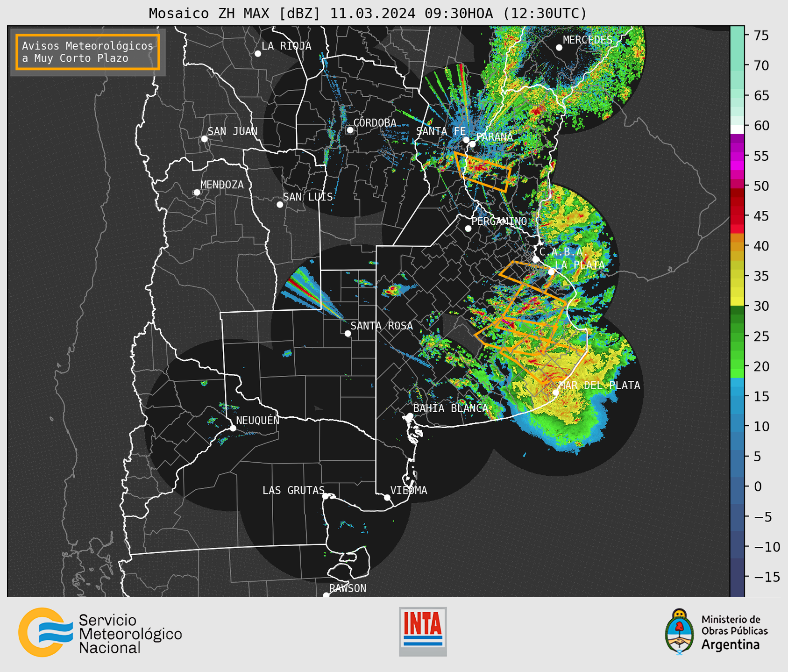
Task: Click the PARANA city marker dot
Action: [472, 144]
